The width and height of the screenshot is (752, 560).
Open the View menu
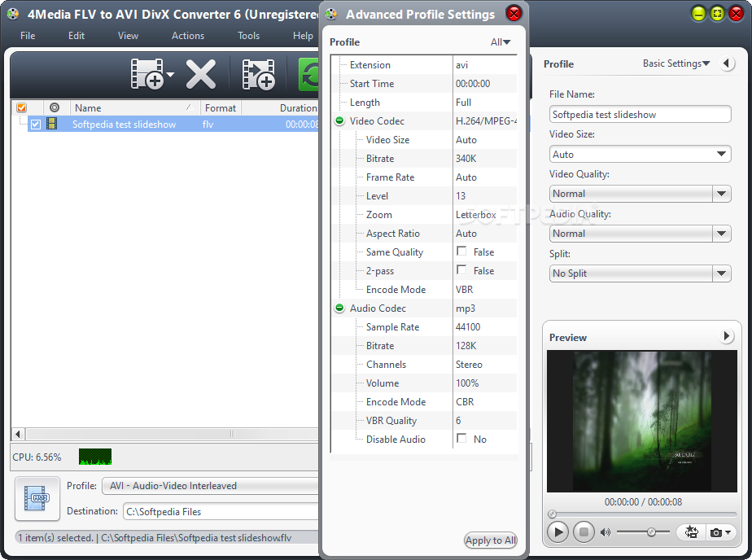tap(128, 36)
